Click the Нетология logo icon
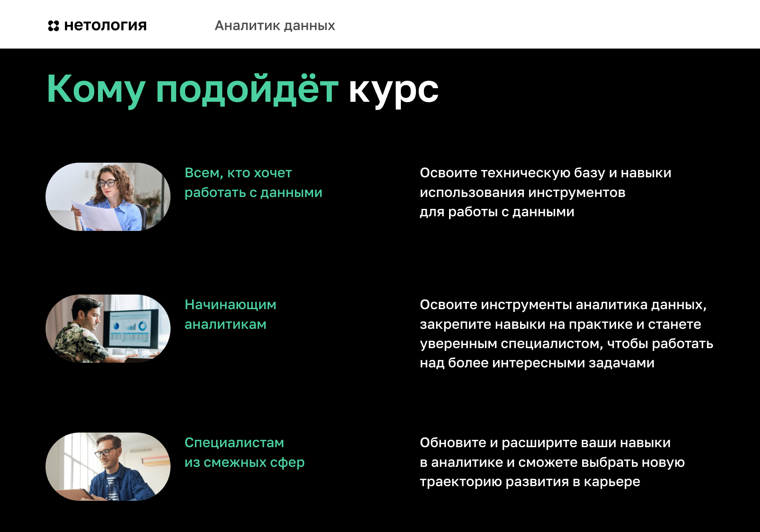The image size is (760, 532). tap(54, 26)
